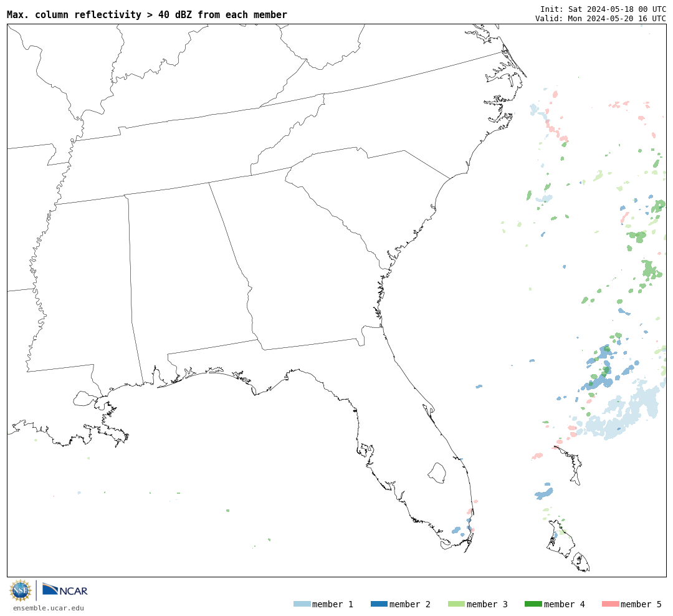Click the member 2 legend color swatch
Viewport: 673px width, 616px height.
coord(379,604)
